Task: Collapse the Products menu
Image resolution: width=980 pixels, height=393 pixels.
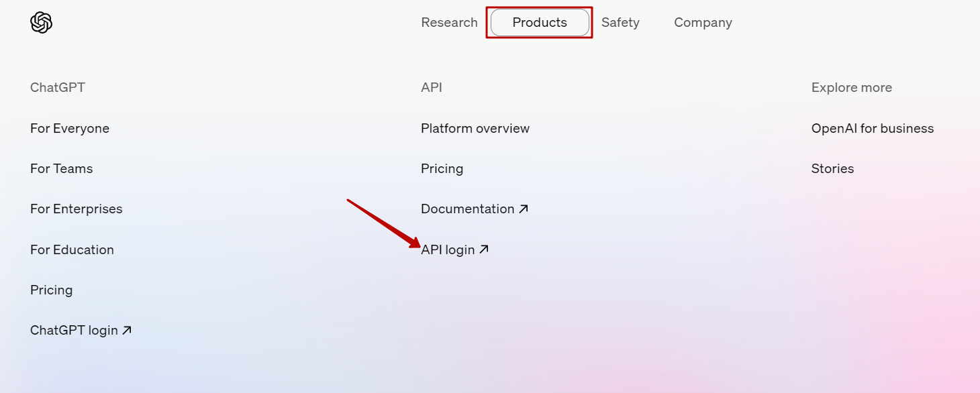Action: coord(540,22)
